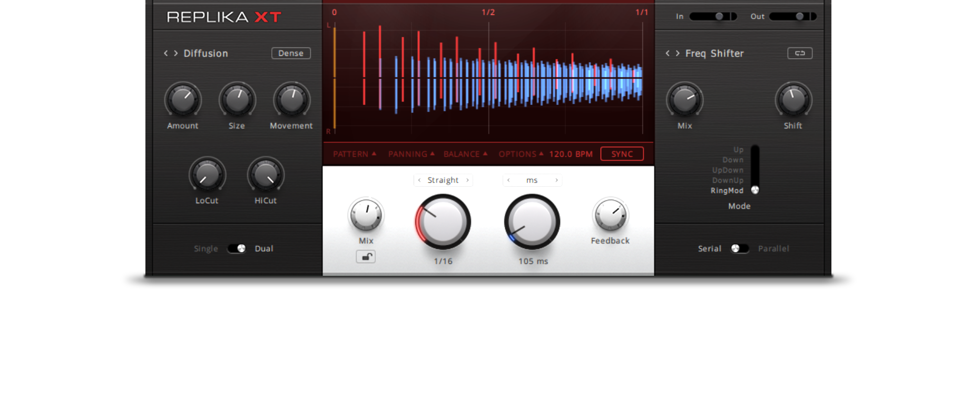Open the Straight timing mode selector
The width and height of the screenshot is (980, 410).
point(443,180)
